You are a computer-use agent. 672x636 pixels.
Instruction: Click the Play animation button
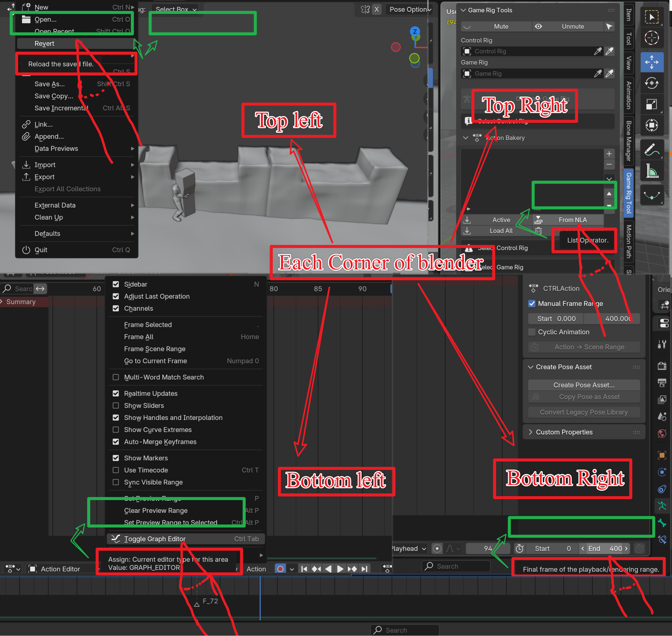(340, 569)
